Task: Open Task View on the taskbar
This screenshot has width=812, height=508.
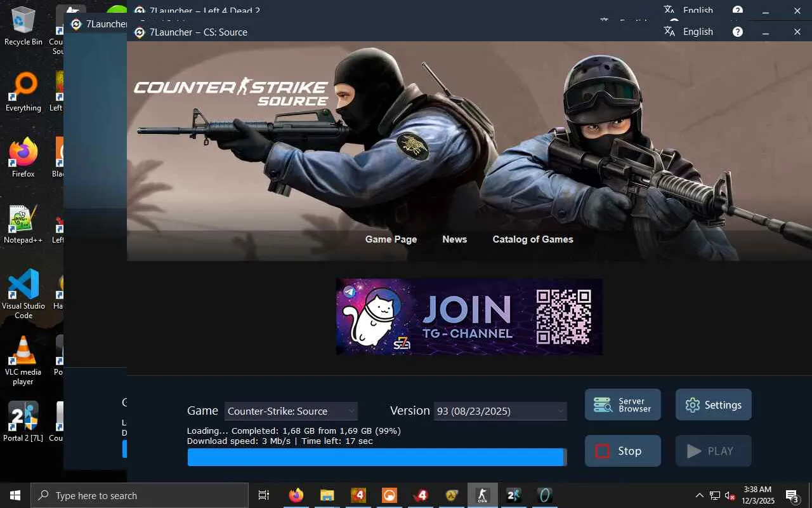Action: [264, 495]
